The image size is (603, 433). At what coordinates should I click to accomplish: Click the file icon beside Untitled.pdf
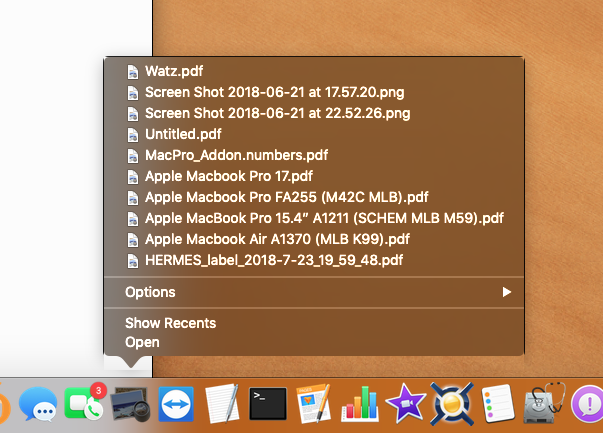[x=133, y=135]
